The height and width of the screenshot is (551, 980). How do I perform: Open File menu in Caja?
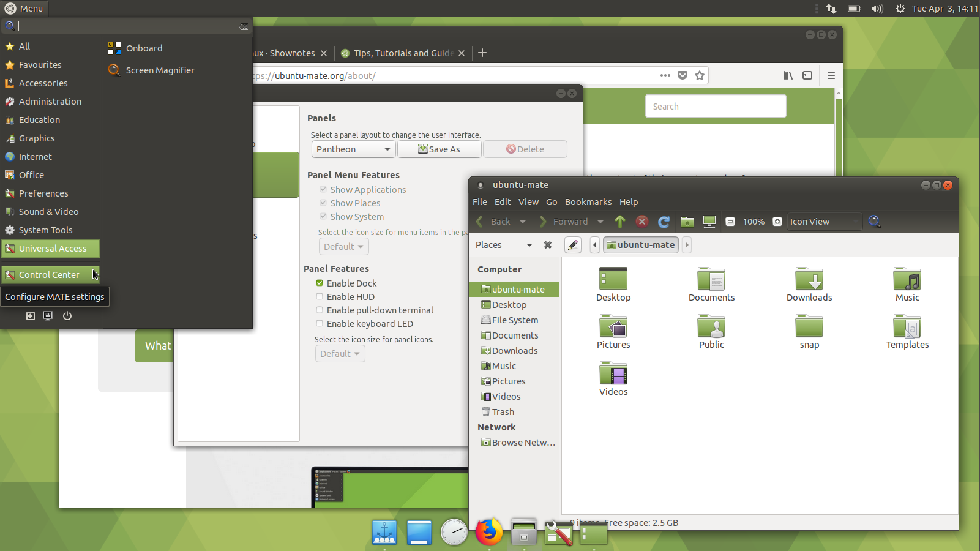click(x=480, y=202)
